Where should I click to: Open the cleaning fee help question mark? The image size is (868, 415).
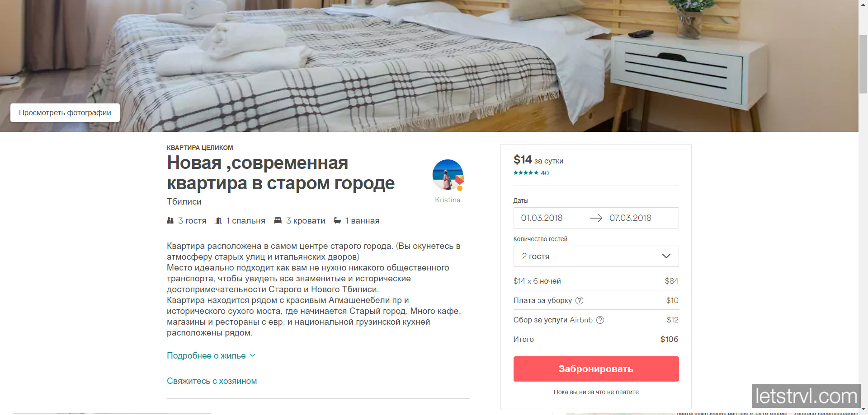coord(579,300)
